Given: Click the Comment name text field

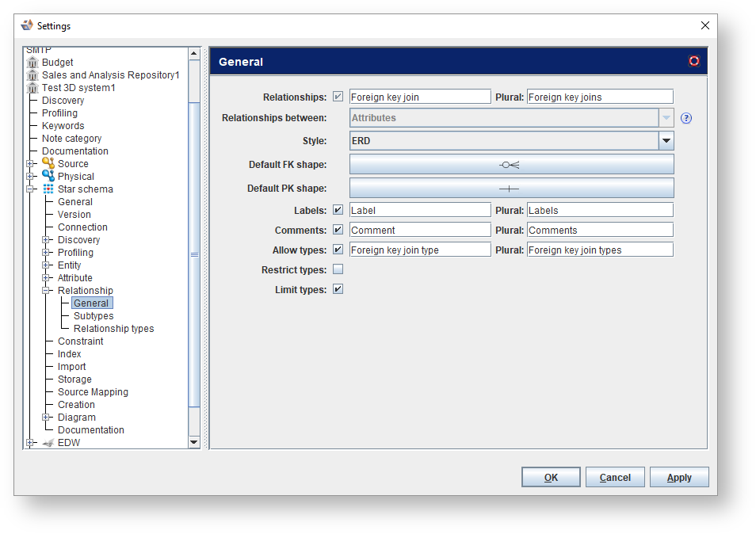Looking at the screenshot, I should pyautogui.click(x=420, y=230).
